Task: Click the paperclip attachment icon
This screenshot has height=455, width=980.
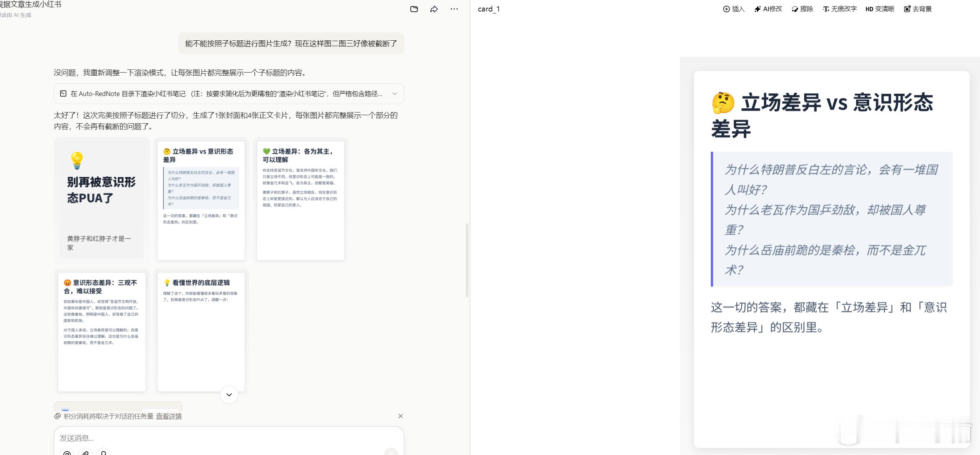Action: coord(85,453)
